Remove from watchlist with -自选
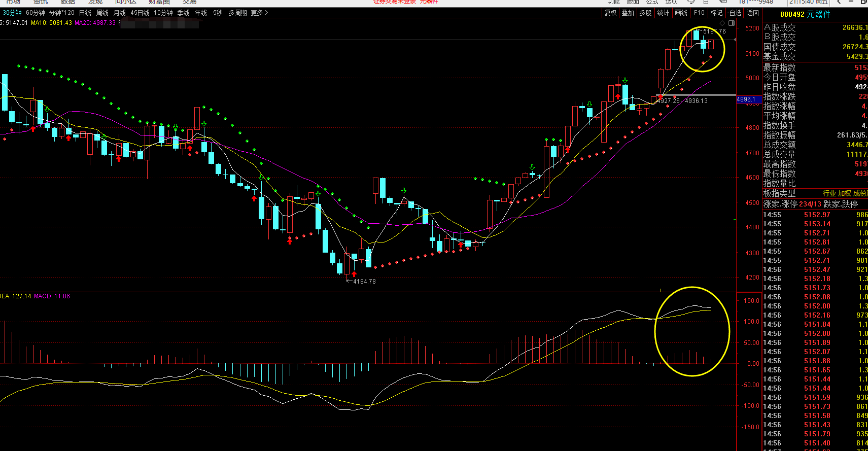The width and height of the screenshot is (868, 451). point(735,13)
